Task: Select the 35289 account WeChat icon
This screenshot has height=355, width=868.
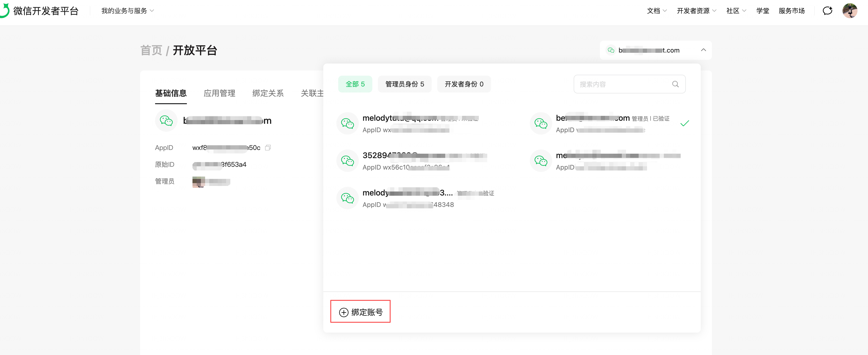Action: click(x=347, y=161)
